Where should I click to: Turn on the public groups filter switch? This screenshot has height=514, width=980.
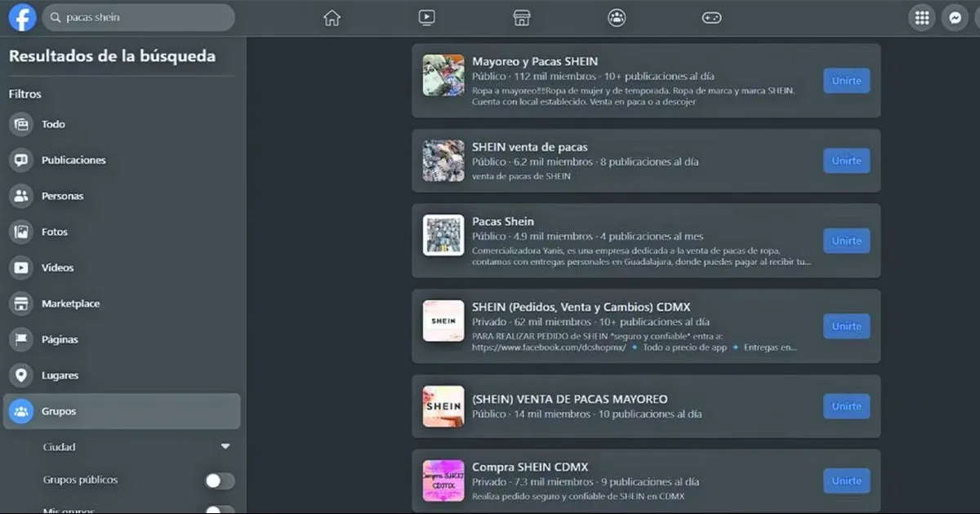click(219, 480)
